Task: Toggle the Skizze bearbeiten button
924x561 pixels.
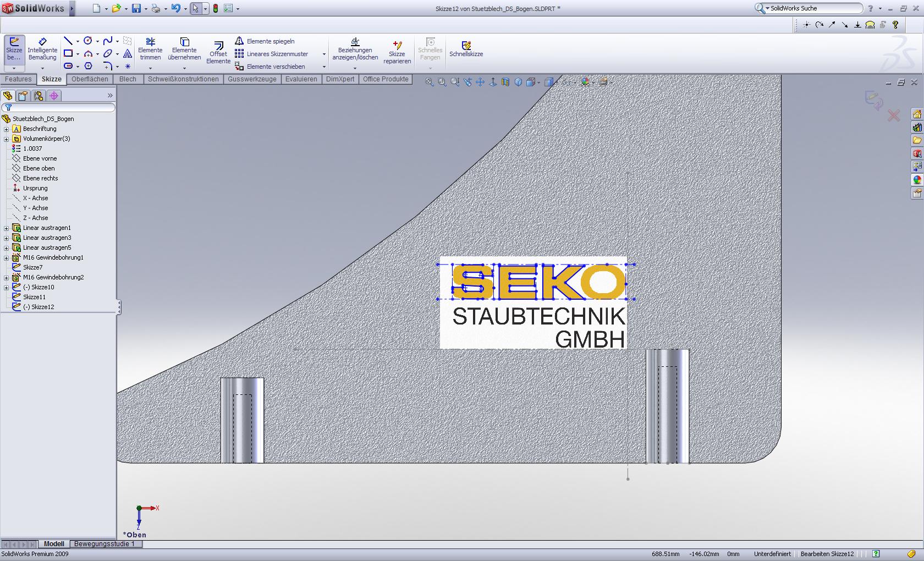Action: click(x=14, y=49)
